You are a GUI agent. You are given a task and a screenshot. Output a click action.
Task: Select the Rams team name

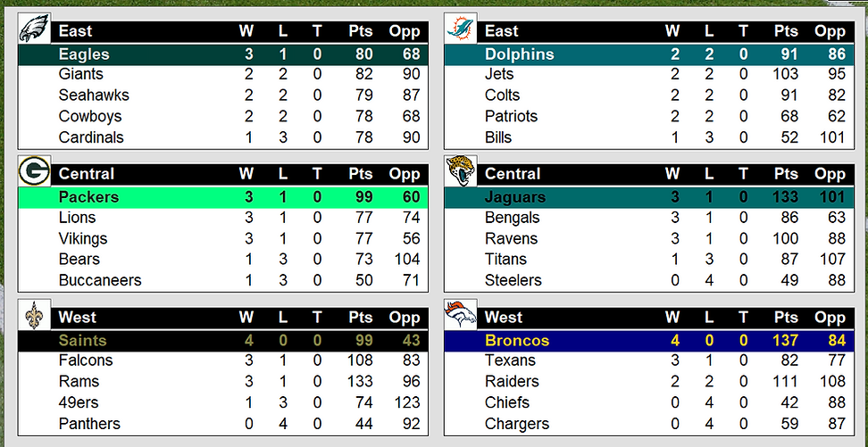tap(79, 382)
